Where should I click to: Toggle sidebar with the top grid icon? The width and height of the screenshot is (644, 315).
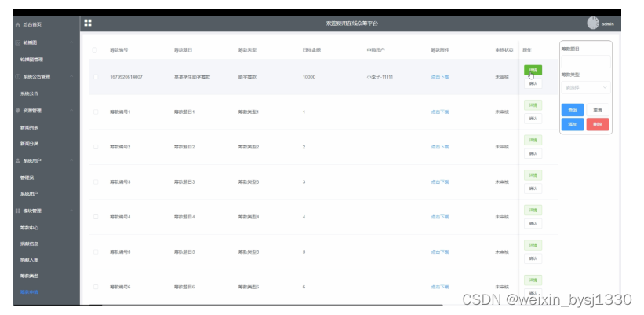[x=88, y=23]
